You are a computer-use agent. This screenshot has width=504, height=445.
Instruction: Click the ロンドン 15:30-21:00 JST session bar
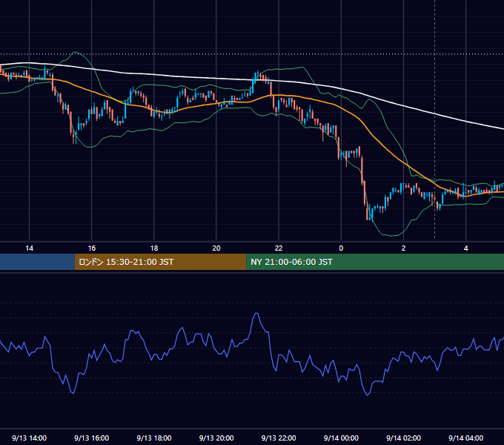point(160,262)
